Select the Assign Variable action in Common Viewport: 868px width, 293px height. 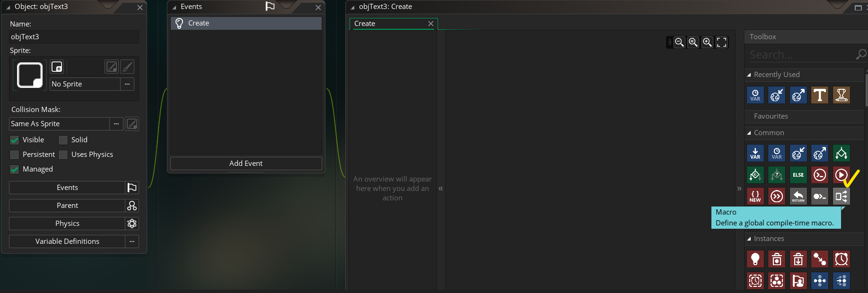tap(755, 153)
